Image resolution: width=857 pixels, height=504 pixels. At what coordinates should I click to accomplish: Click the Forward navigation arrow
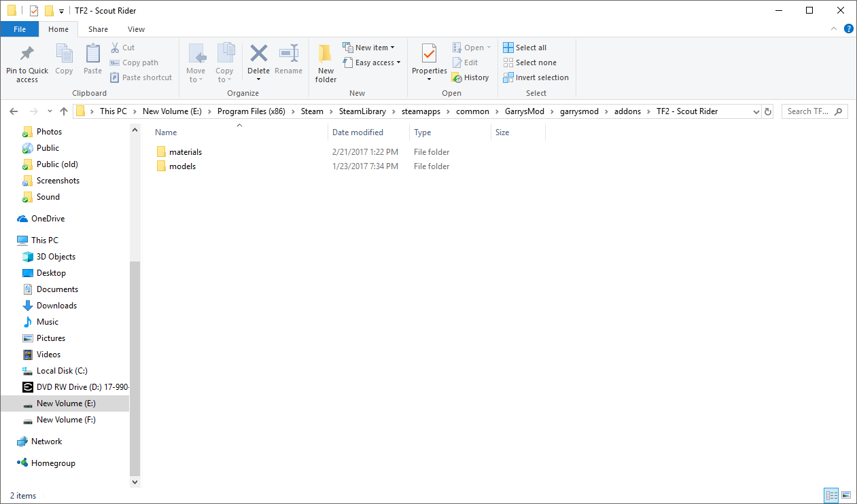point(34,111)
